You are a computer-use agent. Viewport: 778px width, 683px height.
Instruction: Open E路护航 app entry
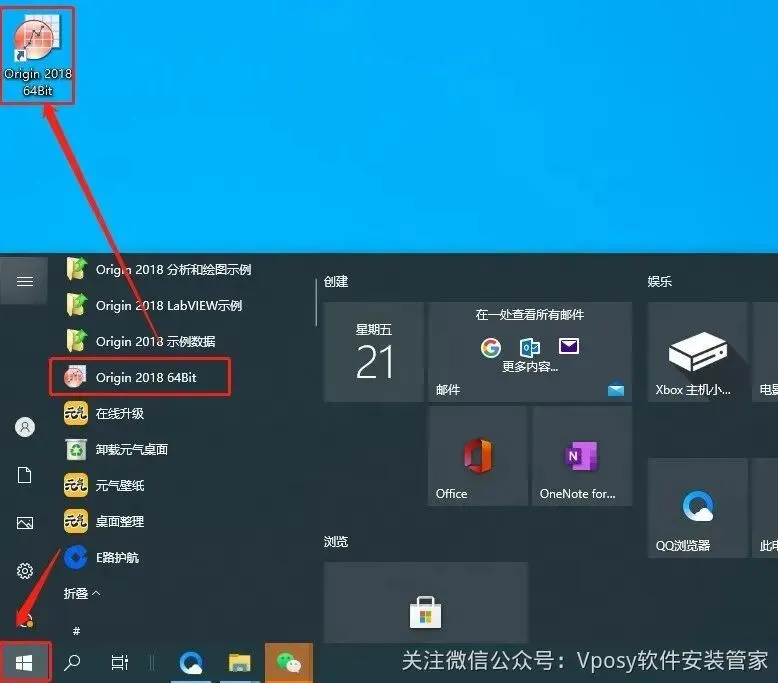pos(102,558)
